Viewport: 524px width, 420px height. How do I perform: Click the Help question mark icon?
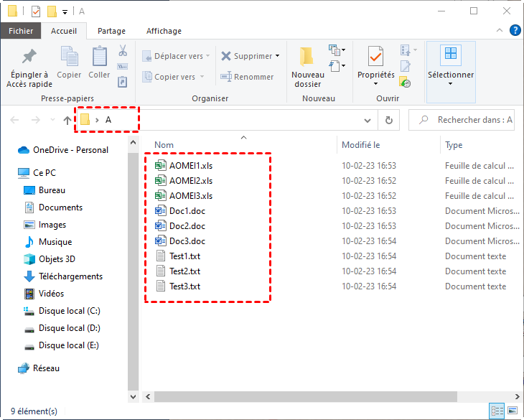(515, 30)
